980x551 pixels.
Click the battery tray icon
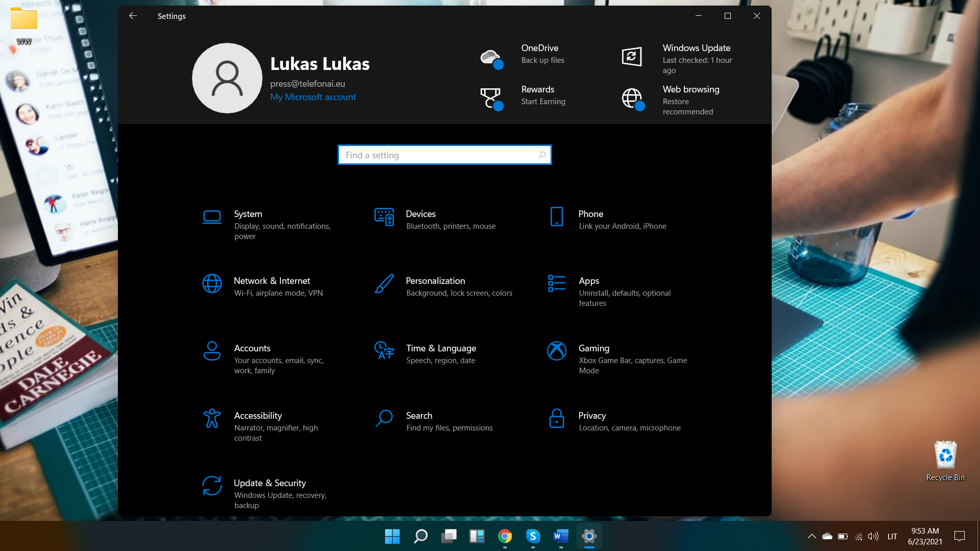pyautogui.click(x=843, y=536)
